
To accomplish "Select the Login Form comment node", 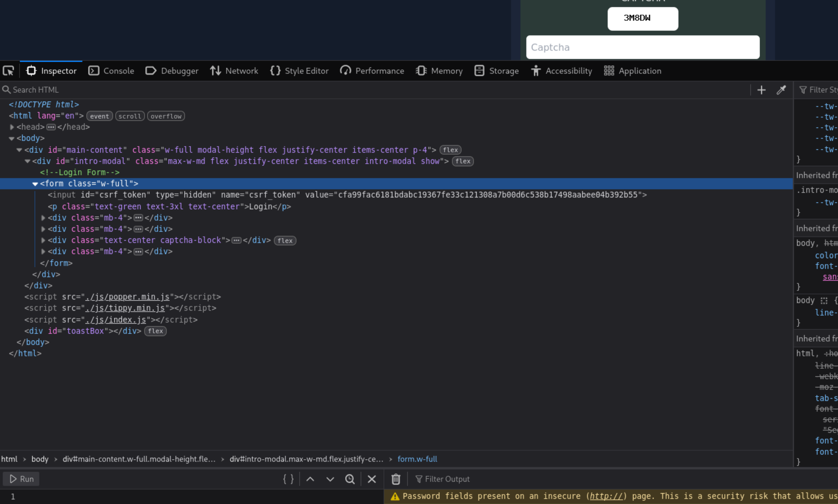I will pos(79,172).
